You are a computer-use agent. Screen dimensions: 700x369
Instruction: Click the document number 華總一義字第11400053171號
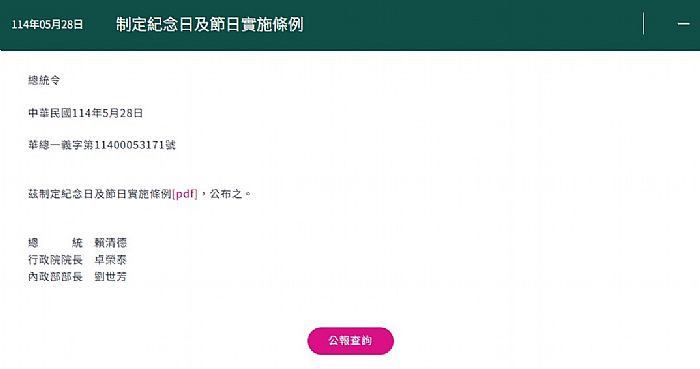102,145
